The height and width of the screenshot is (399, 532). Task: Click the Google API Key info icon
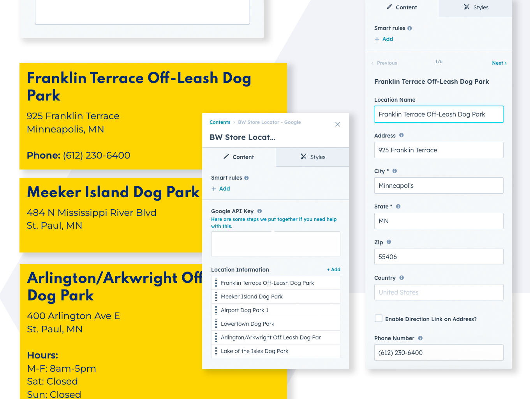(259, 211)
